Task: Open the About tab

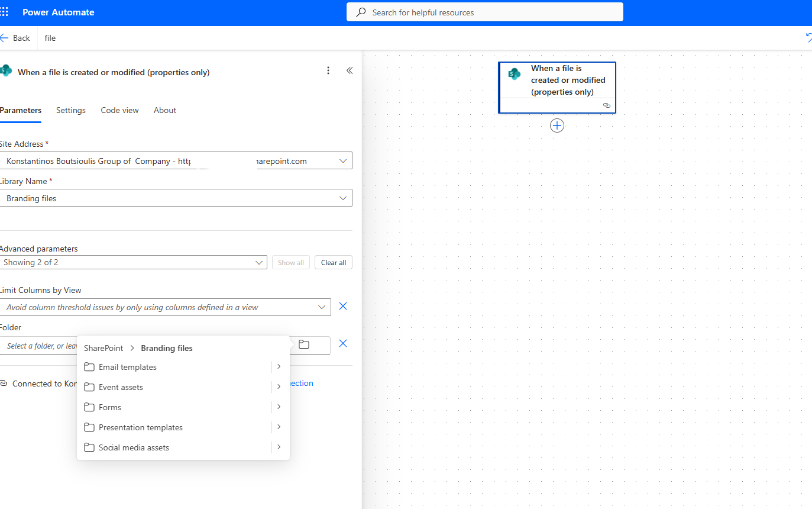Action: [165, 110]
